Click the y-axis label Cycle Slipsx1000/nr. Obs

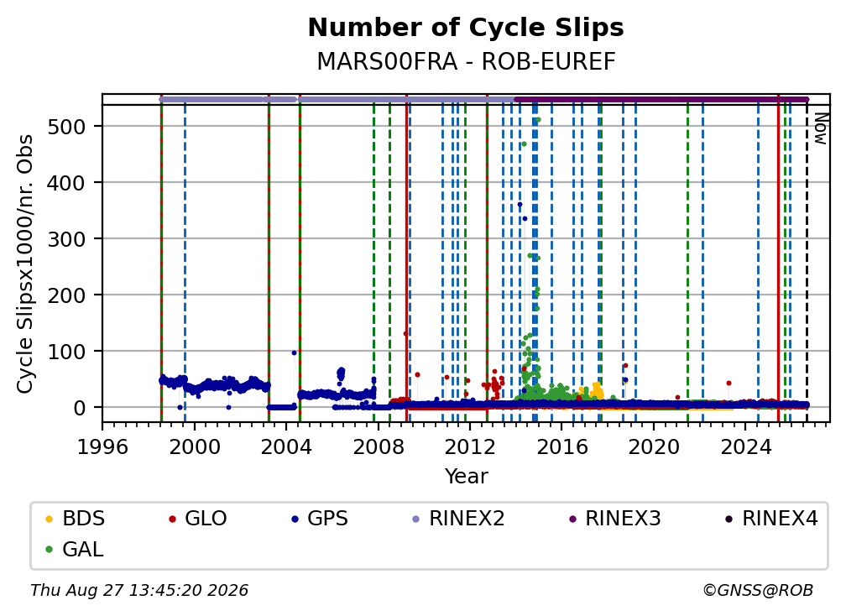[x=25, y=264]
